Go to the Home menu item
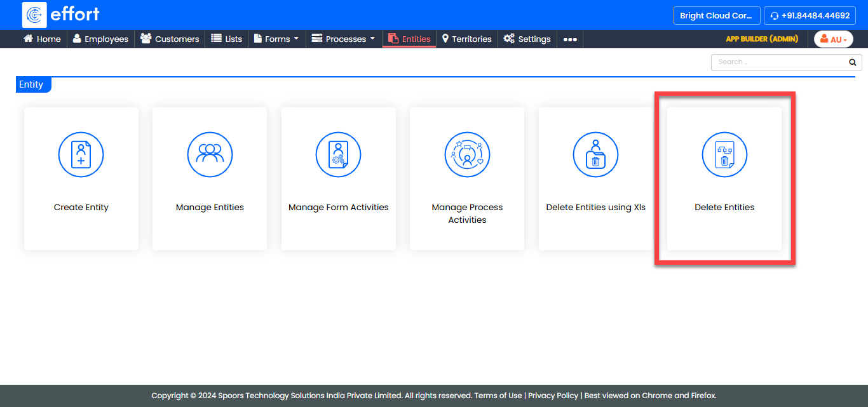The width and height of the screenshot is (868, 407). (42, 39)
